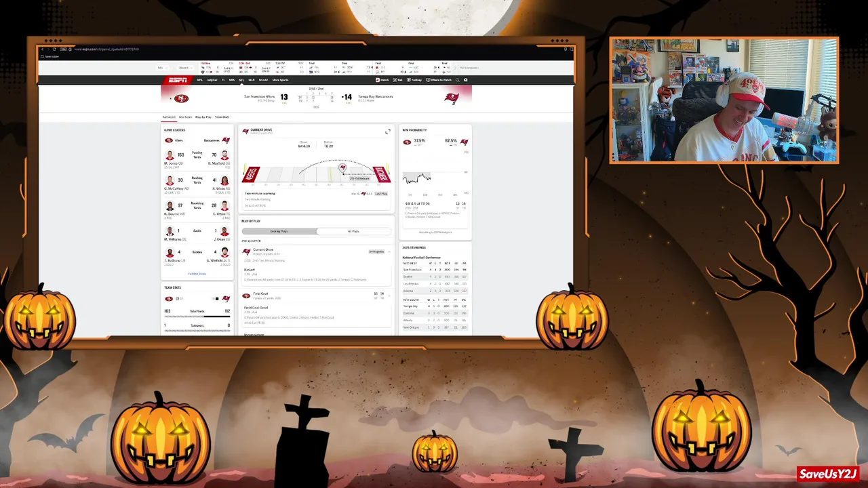Click the San Francisco 49ers logo in the scoreboard header
The image size is (868, 488).
(x=181, y=98)
